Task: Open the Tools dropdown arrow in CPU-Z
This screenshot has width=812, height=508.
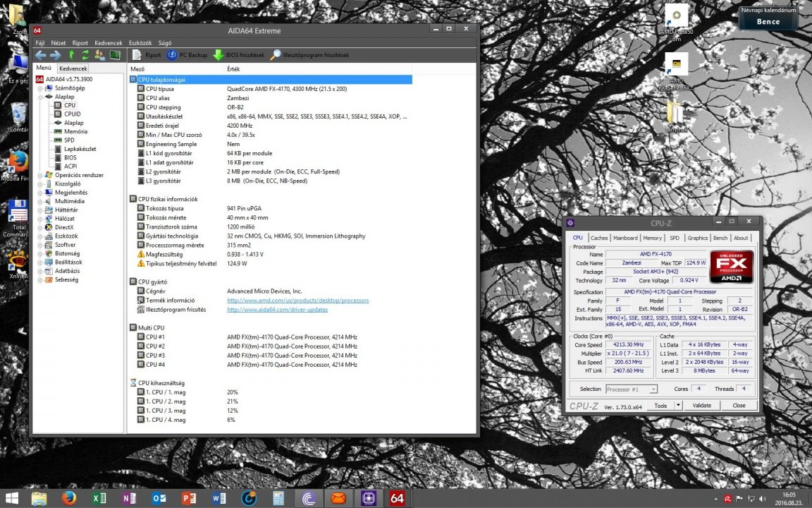Action: pyautogui.click(x=678, y=406)
